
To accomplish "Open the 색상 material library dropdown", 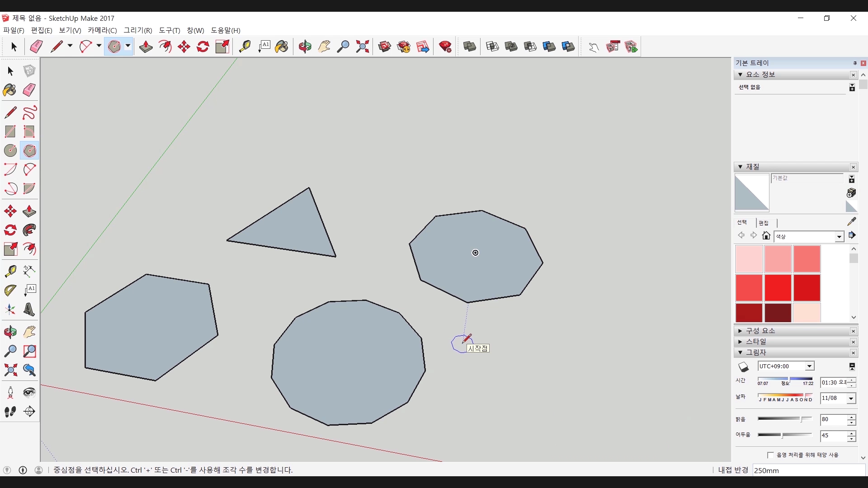I will pos(839,237).
